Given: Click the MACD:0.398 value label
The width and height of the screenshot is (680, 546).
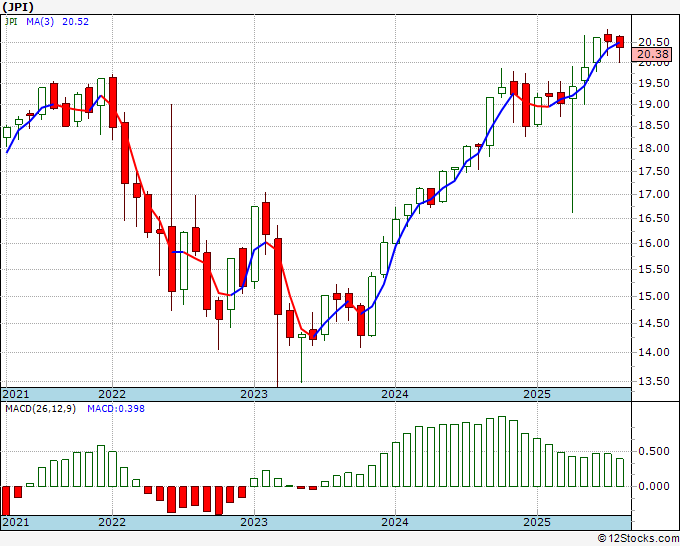Looking at the screenshot, I should point(116,409).
